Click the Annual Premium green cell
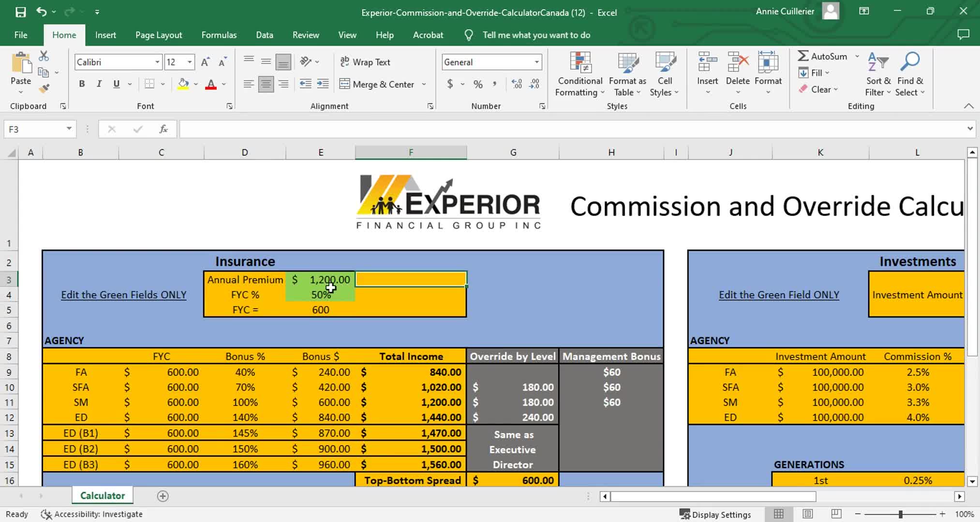The height and width of the screenshot is (522, 980). pos(320,279)
